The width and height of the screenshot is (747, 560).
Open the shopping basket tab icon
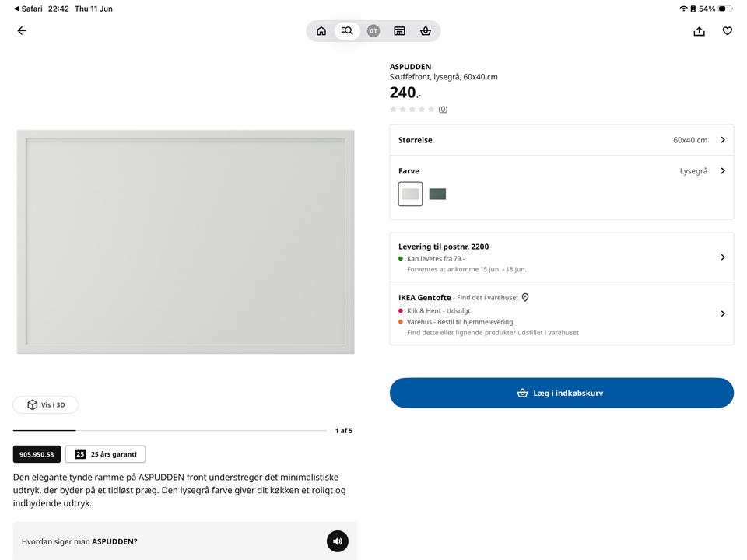tap(426, 31)
